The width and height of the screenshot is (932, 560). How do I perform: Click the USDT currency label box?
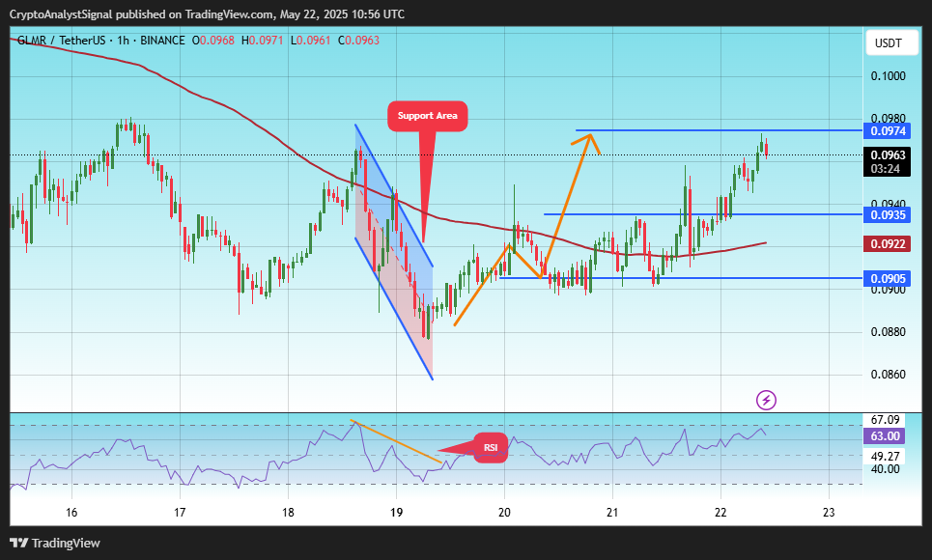click(891, 42)
